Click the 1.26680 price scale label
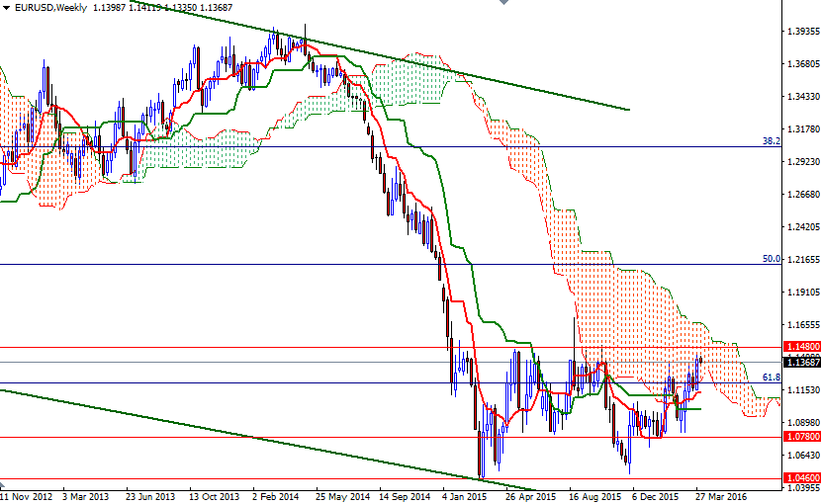This screenshot has height=504, width=821. (803, 195)
